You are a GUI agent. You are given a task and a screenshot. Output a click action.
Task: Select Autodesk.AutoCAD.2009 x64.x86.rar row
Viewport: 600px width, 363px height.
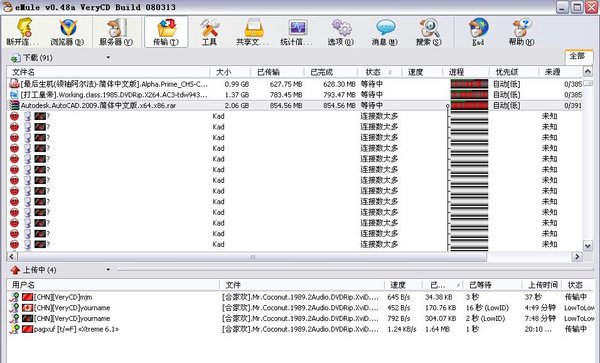click(x=295, y=105)
